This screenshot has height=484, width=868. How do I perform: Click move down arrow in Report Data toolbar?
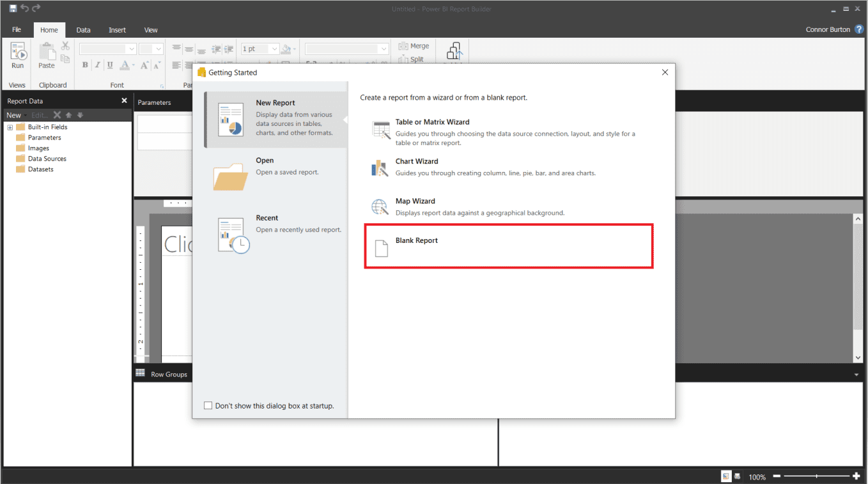(x=80, y=115)
